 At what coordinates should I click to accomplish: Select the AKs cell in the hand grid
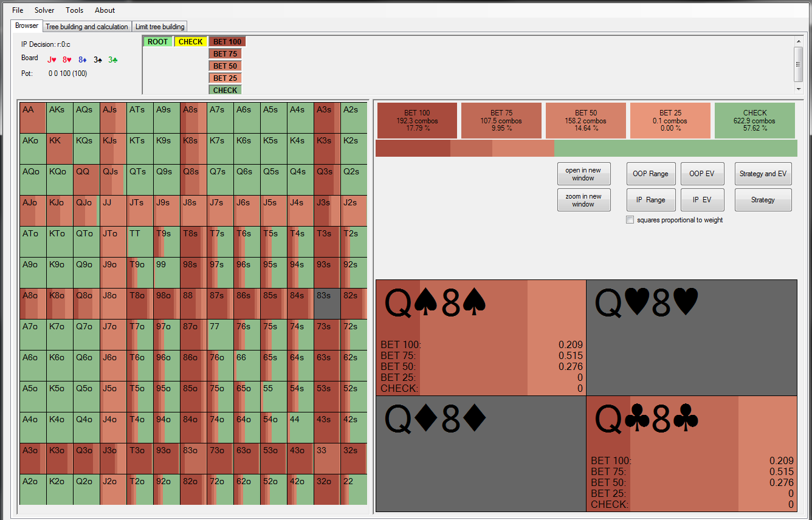pos(60,118)
